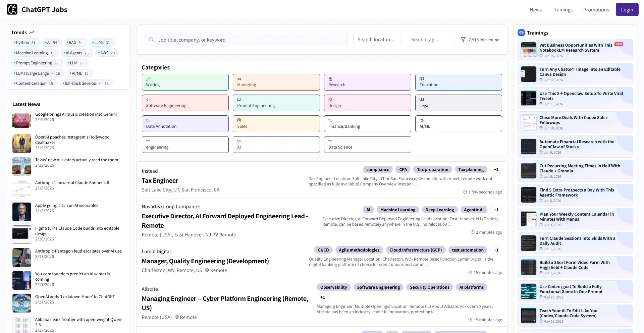Screen dimensions: 644x333
Task: Open the Tax Engineer job listing
Action: (x=160, y=181)
